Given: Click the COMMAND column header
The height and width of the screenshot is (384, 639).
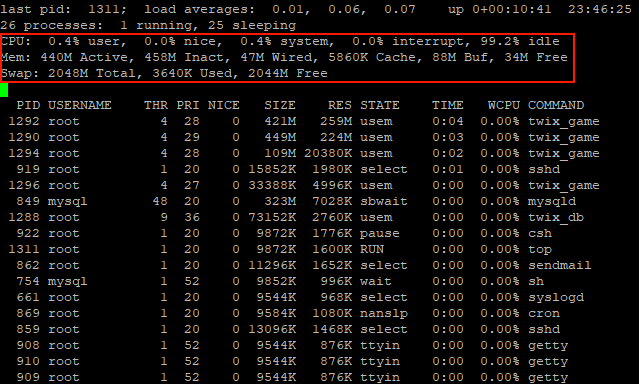Looking at the screenshot, I should click(x=556, y=105).
